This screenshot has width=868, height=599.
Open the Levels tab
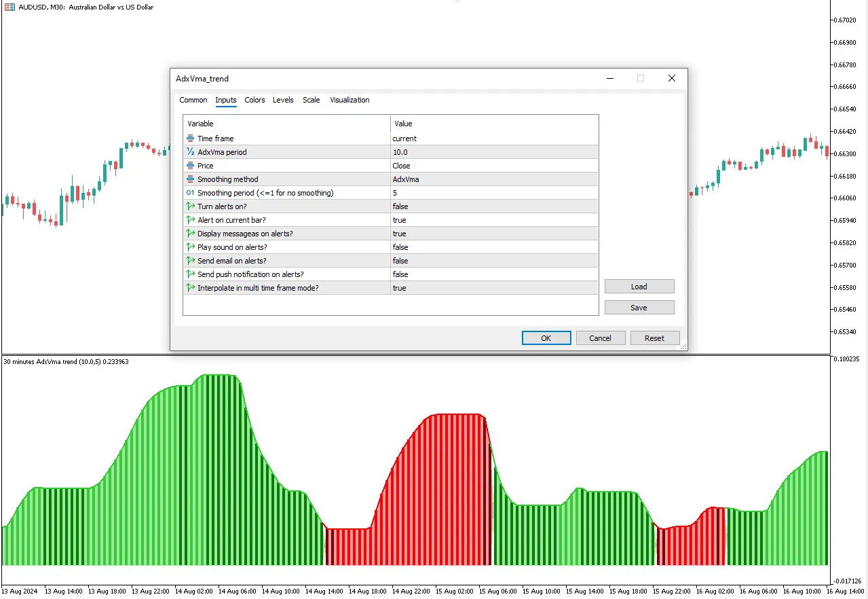[283, 100]
